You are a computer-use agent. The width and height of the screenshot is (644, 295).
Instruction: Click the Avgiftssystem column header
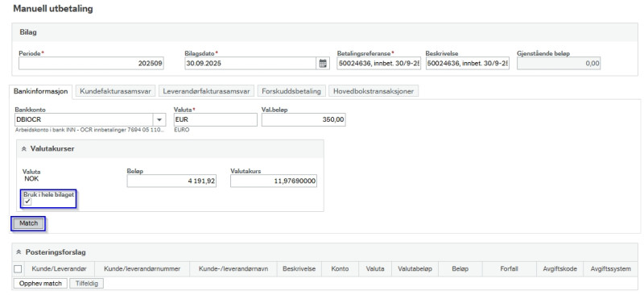[x=610, y=268]
